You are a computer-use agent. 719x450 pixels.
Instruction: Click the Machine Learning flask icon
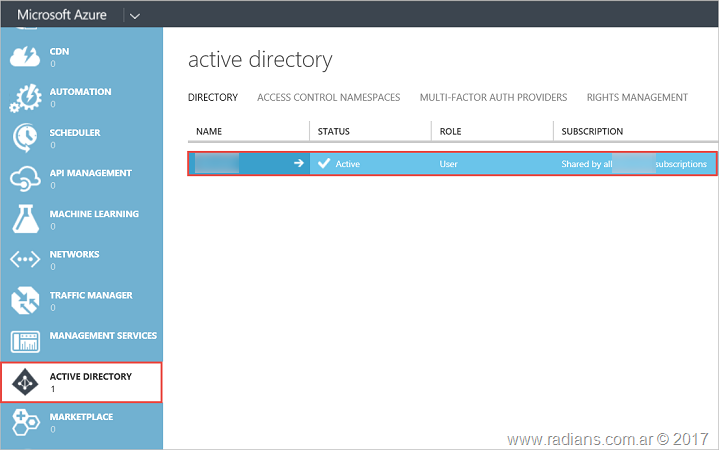(x=24, y=219)
